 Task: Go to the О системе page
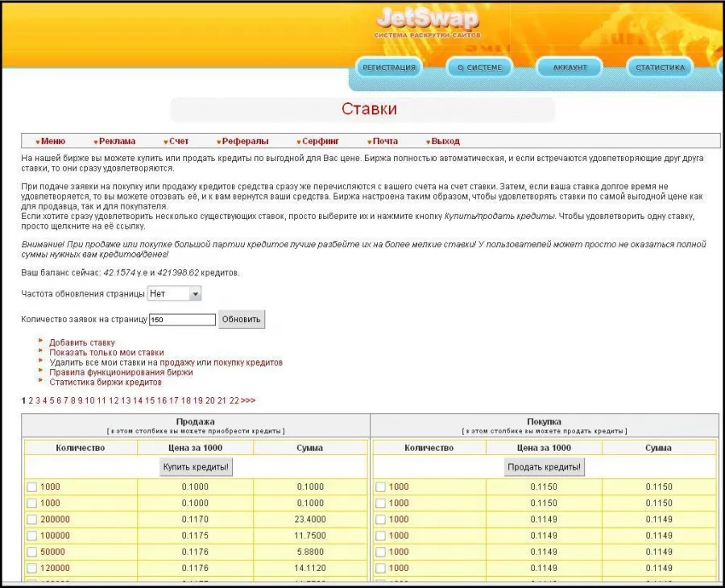(479, 68)
